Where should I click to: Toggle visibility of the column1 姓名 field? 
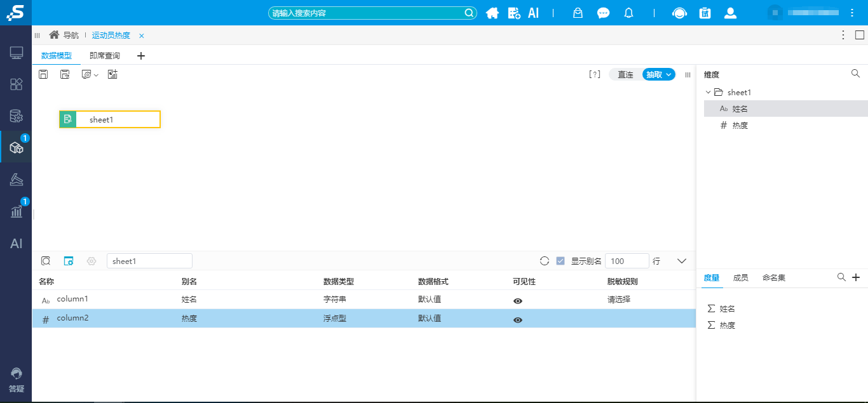518,300
